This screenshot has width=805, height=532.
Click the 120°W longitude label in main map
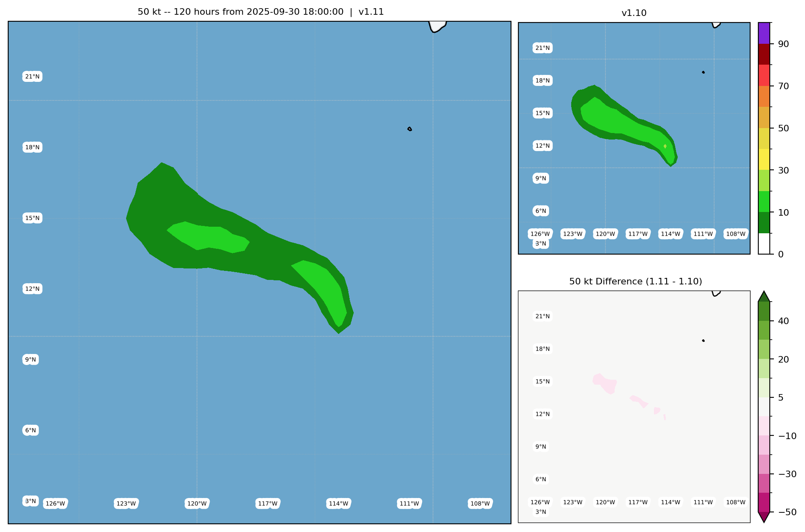pyautogui.click(x=197, y=504)
